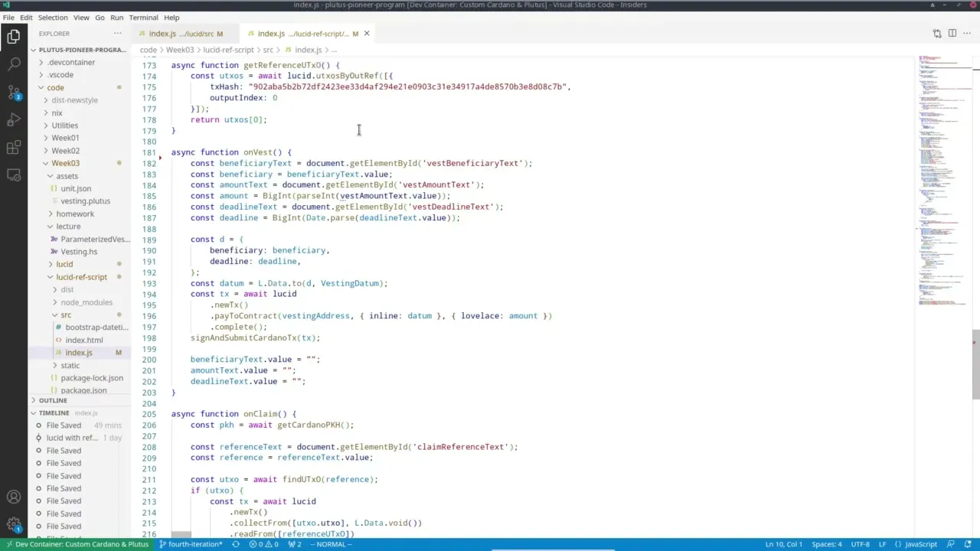980x551 pixels.
Task: Open the Extensions view
Action: (14, 147)
